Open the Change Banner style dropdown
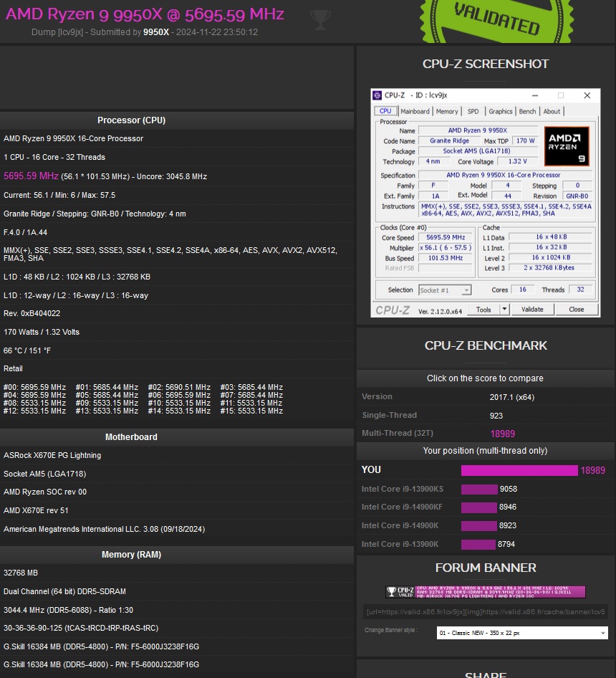Image resolution: width=616 pixels, height=678 pixels. (522, 633)
